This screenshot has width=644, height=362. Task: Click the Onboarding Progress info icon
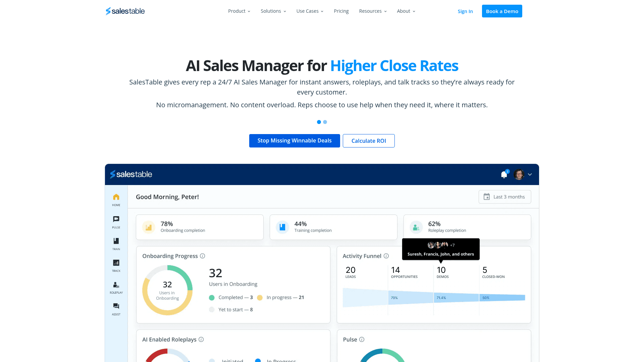203,256
